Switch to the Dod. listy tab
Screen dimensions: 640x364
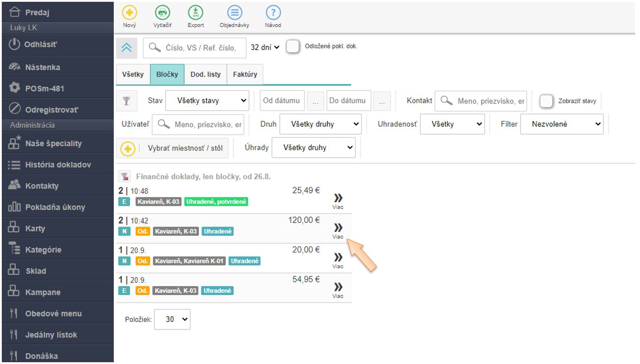coord(206,74)
